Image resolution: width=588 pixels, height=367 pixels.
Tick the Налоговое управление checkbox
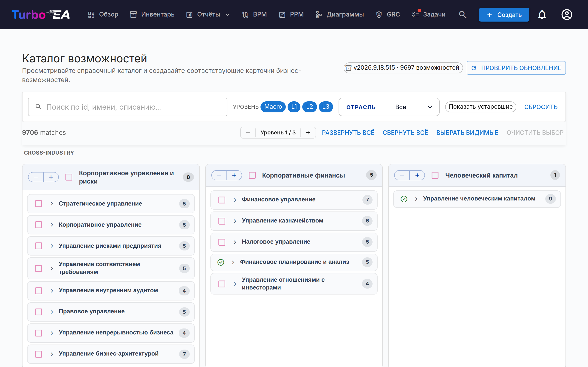[222, 242]
